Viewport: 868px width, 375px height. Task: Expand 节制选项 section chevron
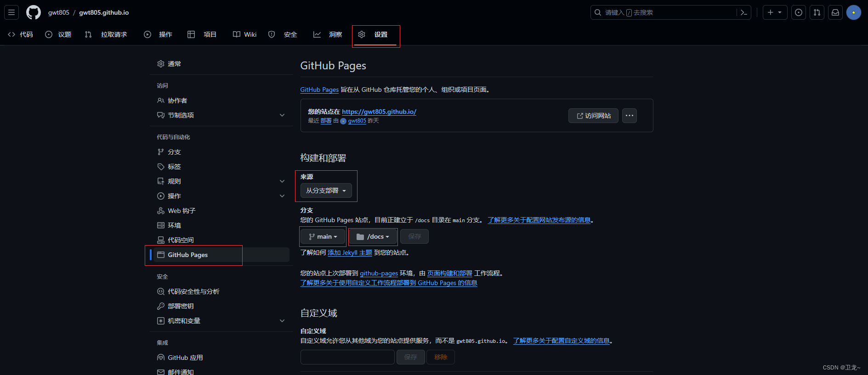pyautogui.click(x=282, y=115)
